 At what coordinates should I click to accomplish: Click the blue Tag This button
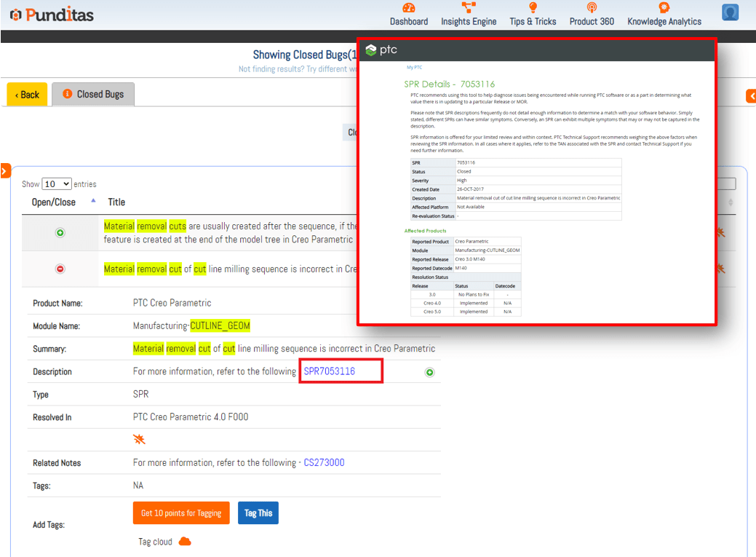point(258,513)
